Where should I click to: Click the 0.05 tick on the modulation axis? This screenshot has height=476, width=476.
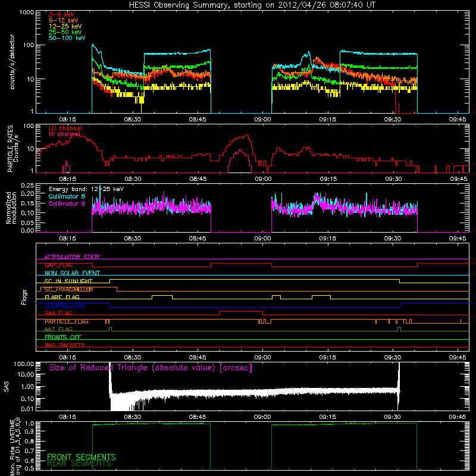point(27,223)
